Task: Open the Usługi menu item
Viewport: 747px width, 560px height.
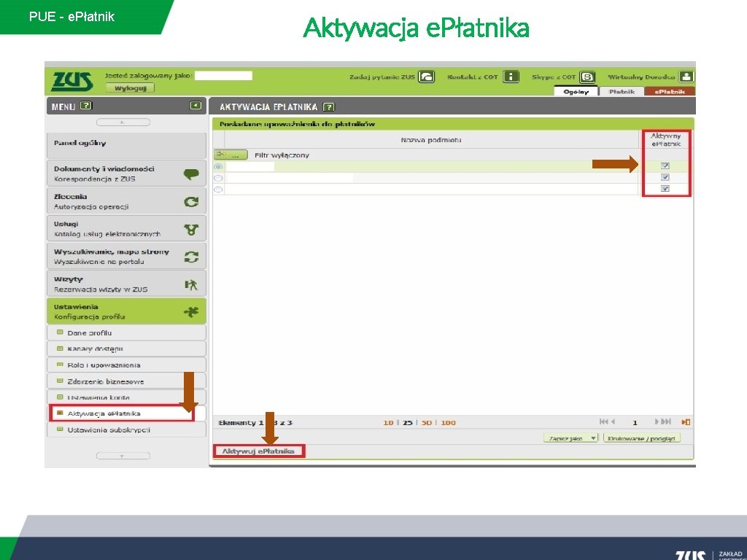Action: click(x=127, y=228)
